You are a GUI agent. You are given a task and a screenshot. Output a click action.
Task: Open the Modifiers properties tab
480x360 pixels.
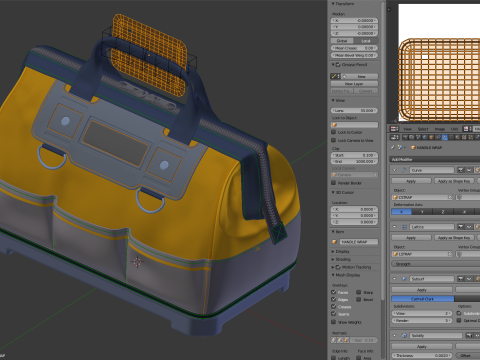(x=445, y=137)
